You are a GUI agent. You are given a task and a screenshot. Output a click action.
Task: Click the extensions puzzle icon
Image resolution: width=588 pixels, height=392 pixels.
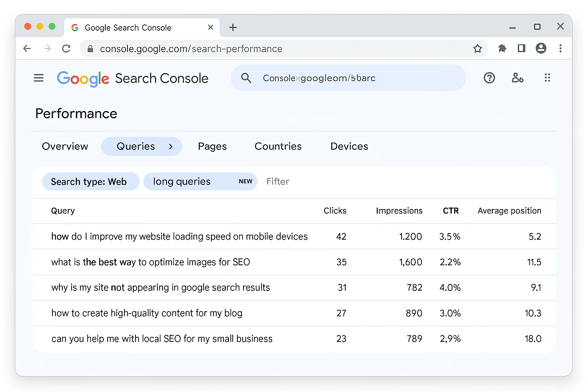[x=502, y=48]
